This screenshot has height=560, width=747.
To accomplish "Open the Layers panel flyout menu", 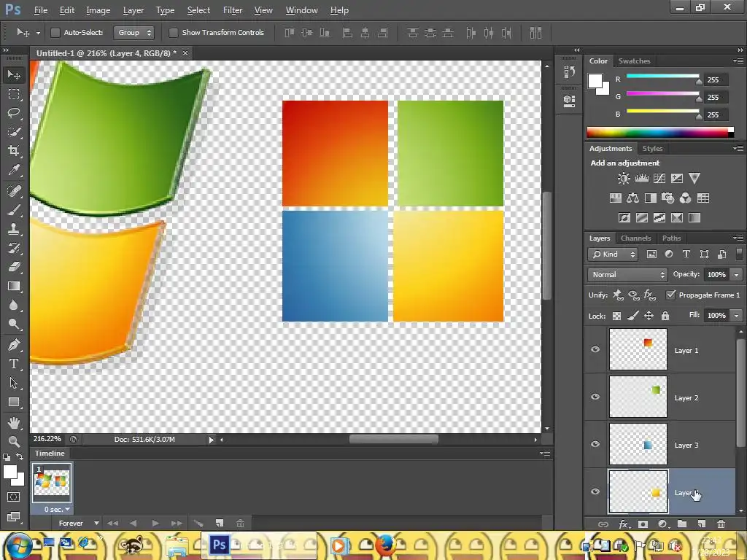I will point(738,238).
